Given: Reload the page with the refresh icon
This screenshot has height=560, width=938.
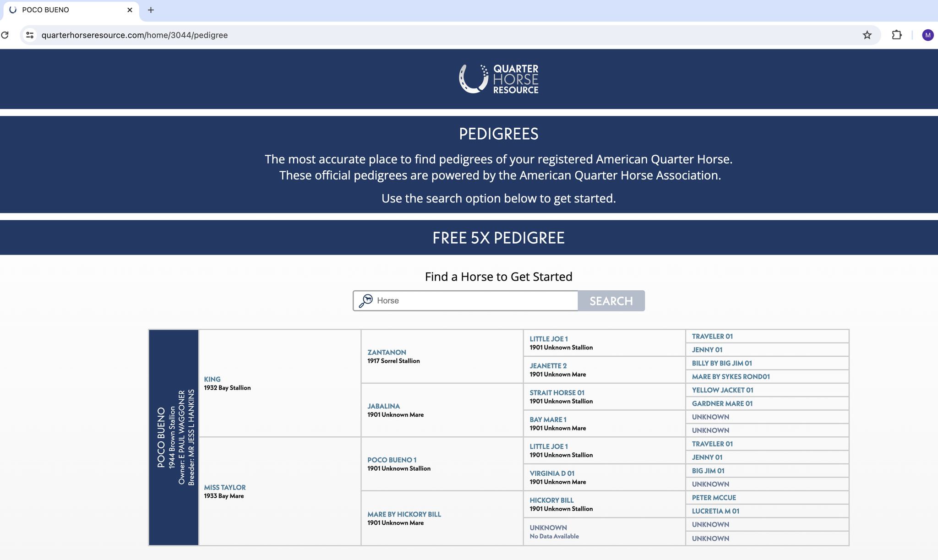Looking at the screenshot, I should pos(5,35).
